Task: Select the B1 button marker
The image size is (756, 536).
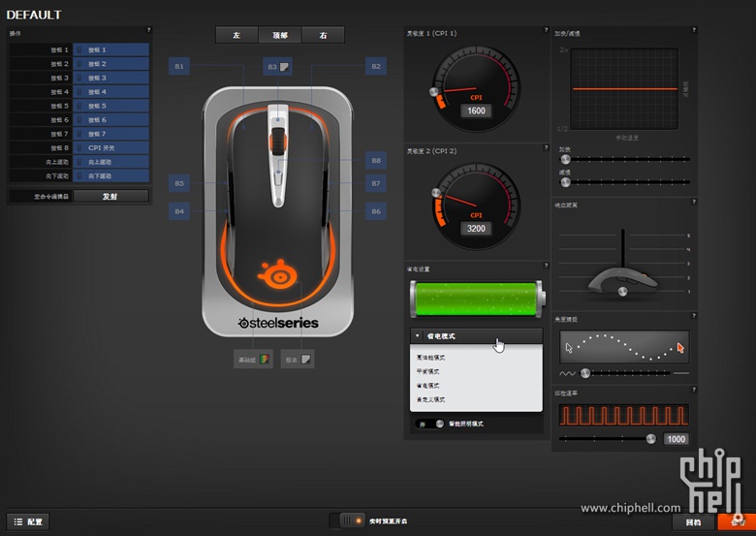Action: [179, 67]
